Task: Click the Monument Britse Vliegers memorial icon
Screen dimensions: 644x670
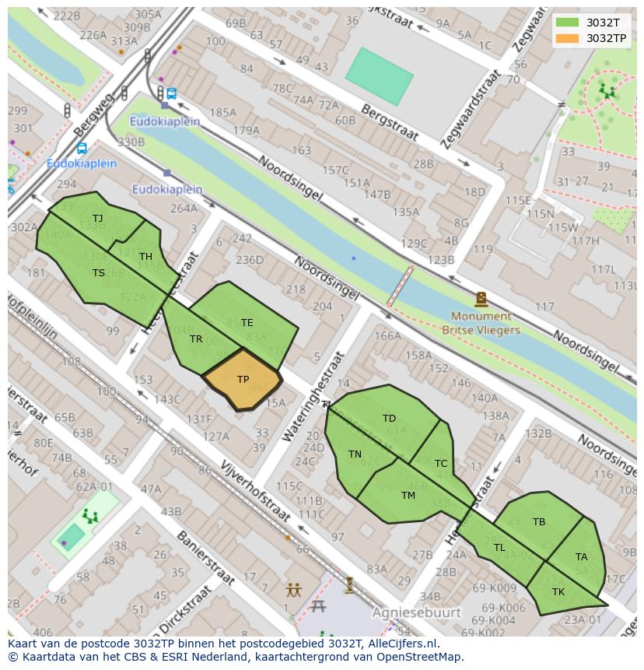Action: point(481,300)
